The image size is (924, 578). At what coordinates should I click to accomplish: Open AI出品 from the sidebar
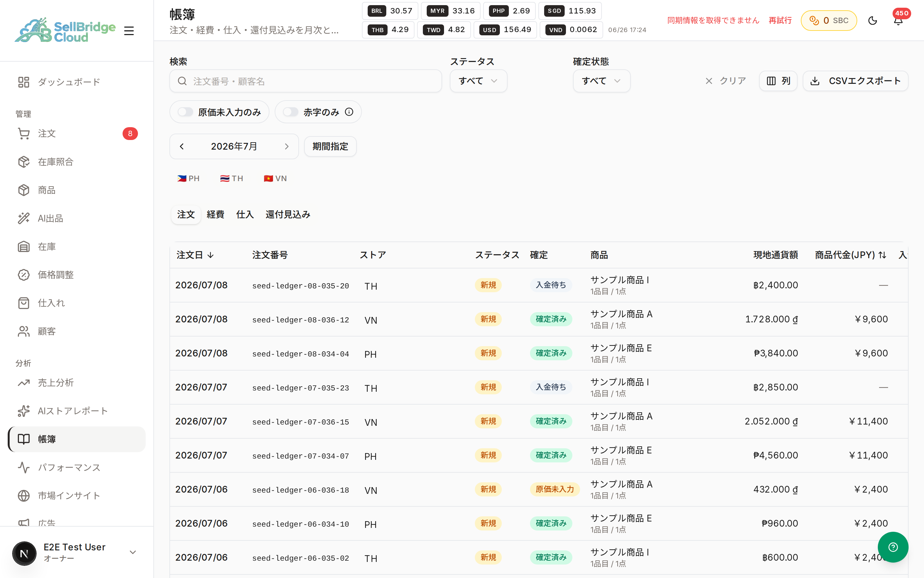[x=76, y=218]
